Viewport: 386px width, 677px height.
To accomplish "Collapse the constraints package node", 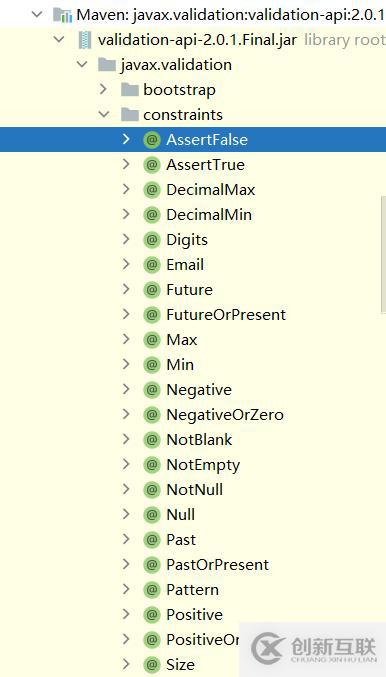I will 104,114.
